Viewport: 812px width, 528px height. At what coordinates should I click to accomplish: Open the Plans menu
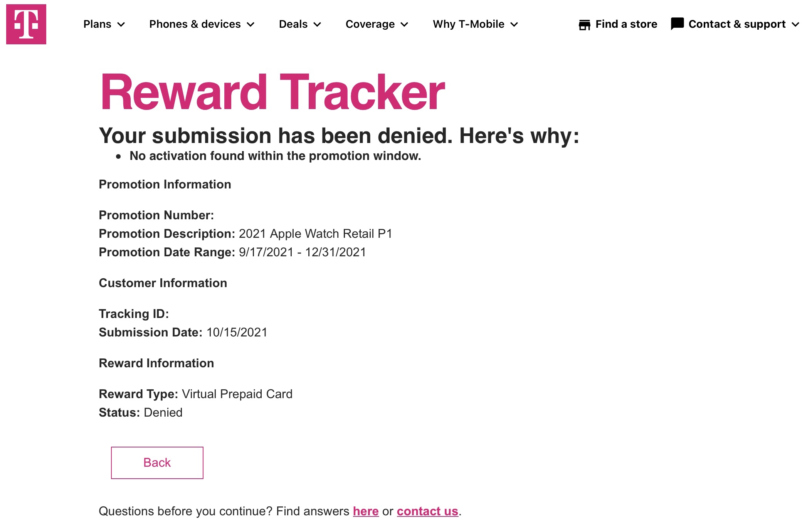[98, 24]
